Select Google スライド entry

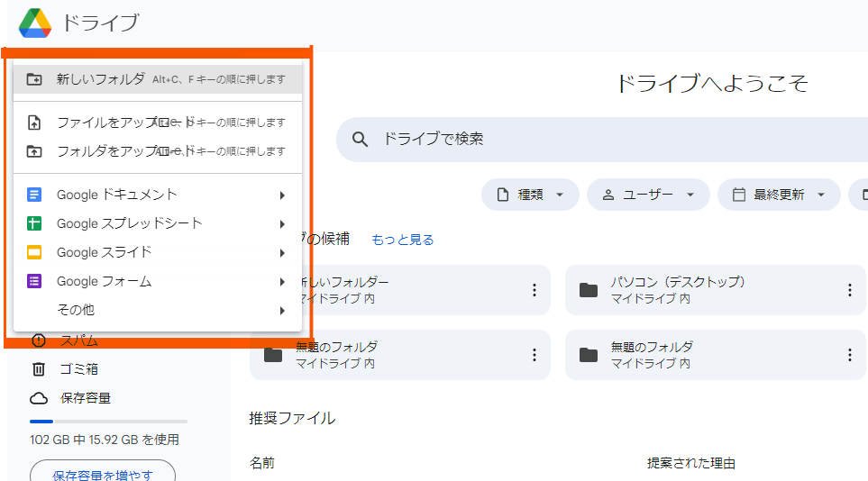tap(158, 252)
